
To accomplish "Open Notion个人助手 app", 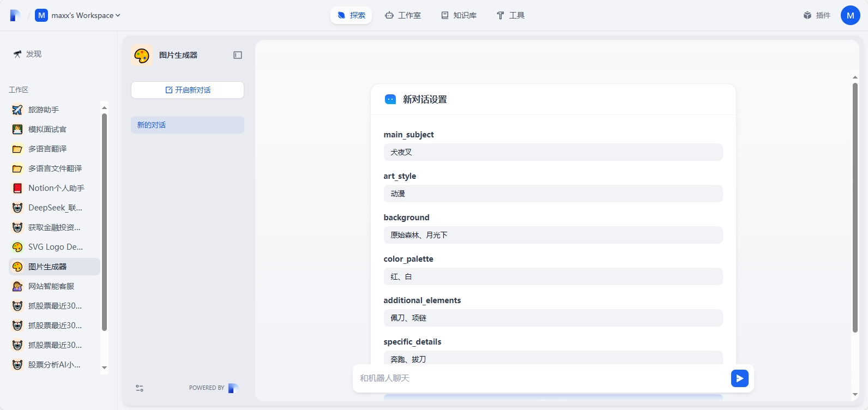I will coord(55,188).
